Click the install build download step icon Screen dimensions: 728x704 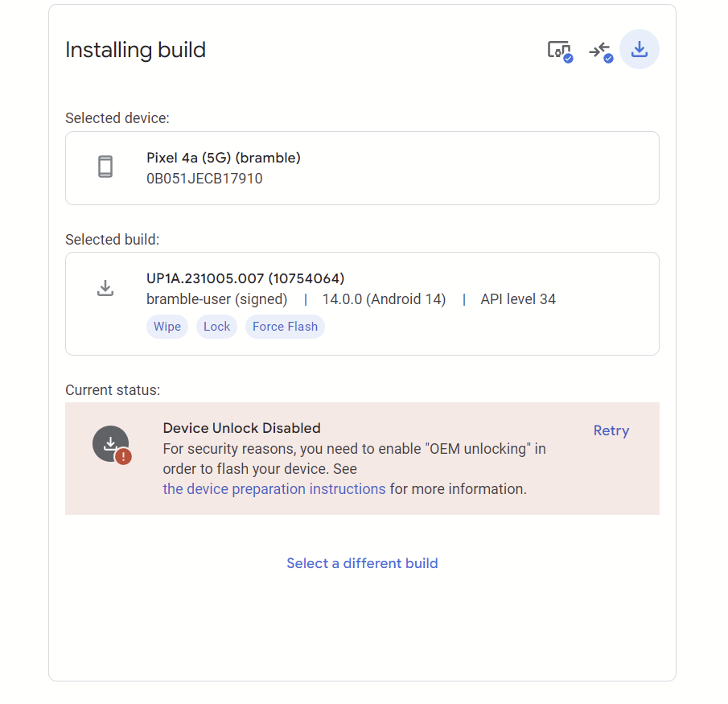(640, 49)
